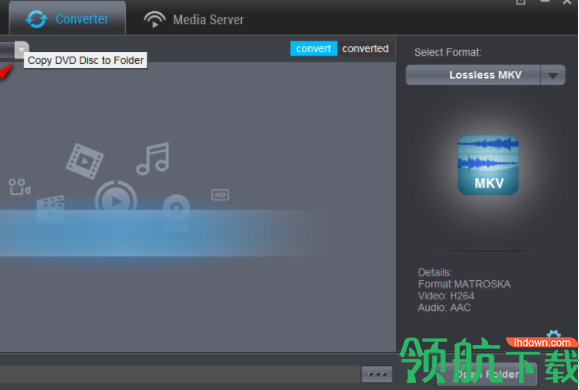Show the converted files list
The height and width of the screenshot is (390, 579).
pos(365,48)
